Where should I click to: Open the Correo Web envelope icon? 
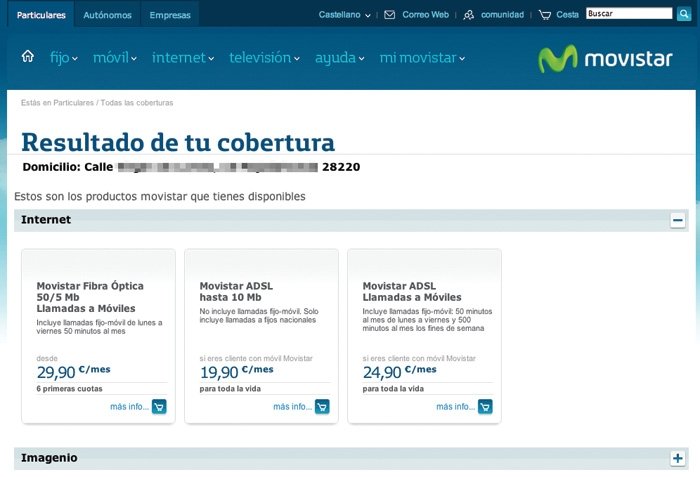point(389,15)
